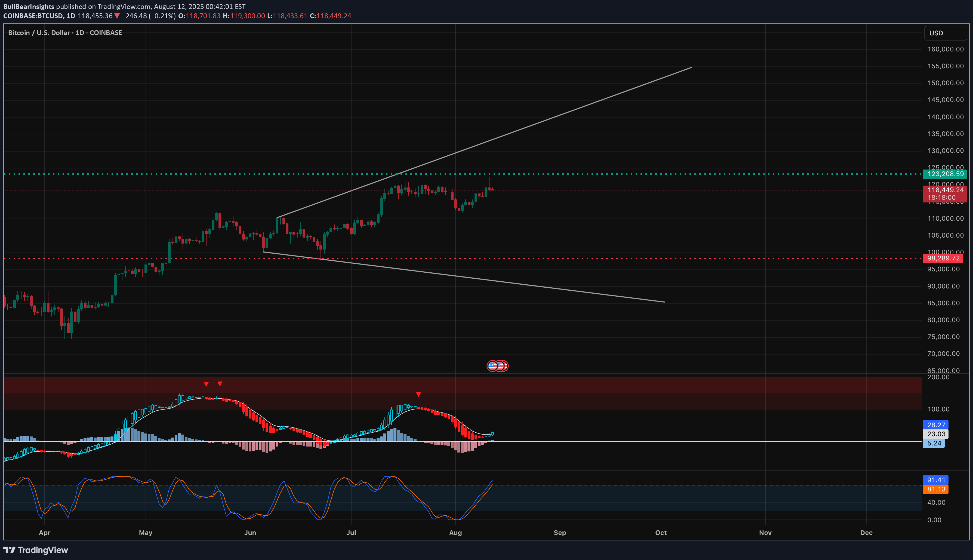
Task: Click the red down-arrow next to −246.48 in header
Action: [x=117, y=16]
